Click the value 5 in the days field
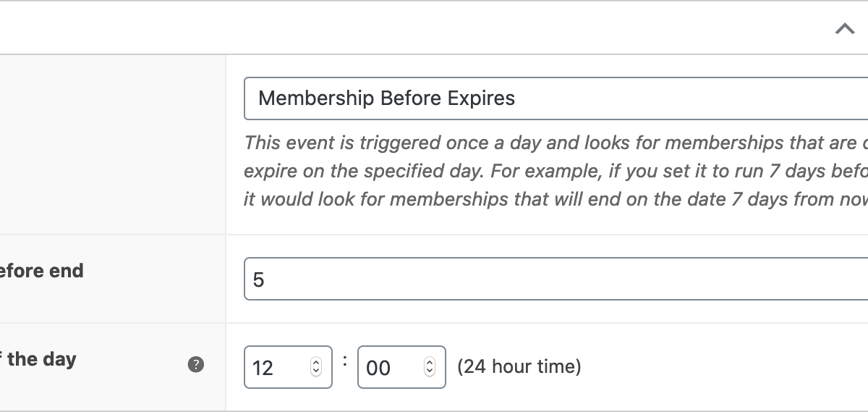This screenshot has width=868, height=412. point(259,279)
